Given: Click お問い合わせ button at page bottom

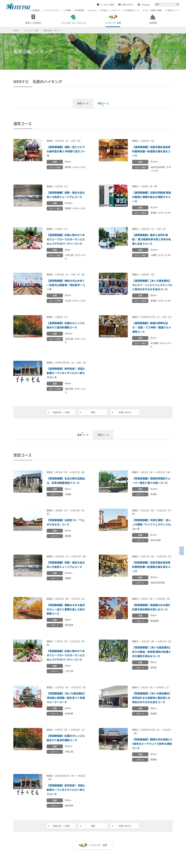Looking at the screenshot, I should coord(125,826).
